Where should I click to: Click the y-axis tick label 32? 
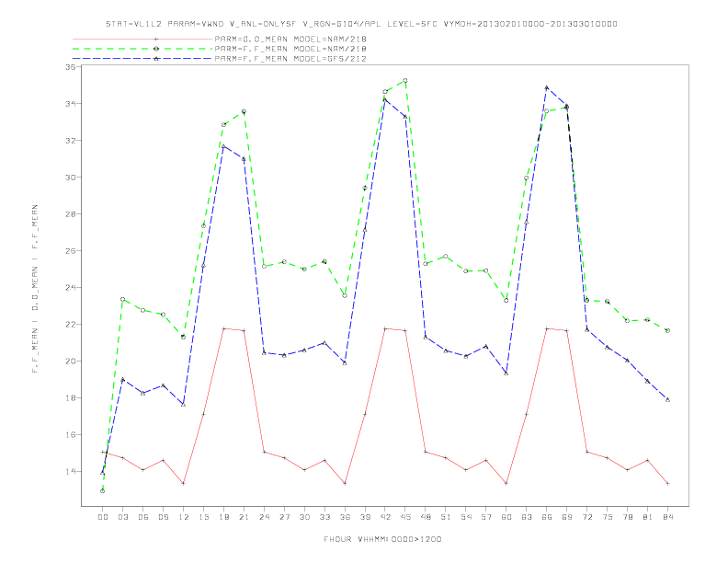pyautogui.click(x=71, y=140)
